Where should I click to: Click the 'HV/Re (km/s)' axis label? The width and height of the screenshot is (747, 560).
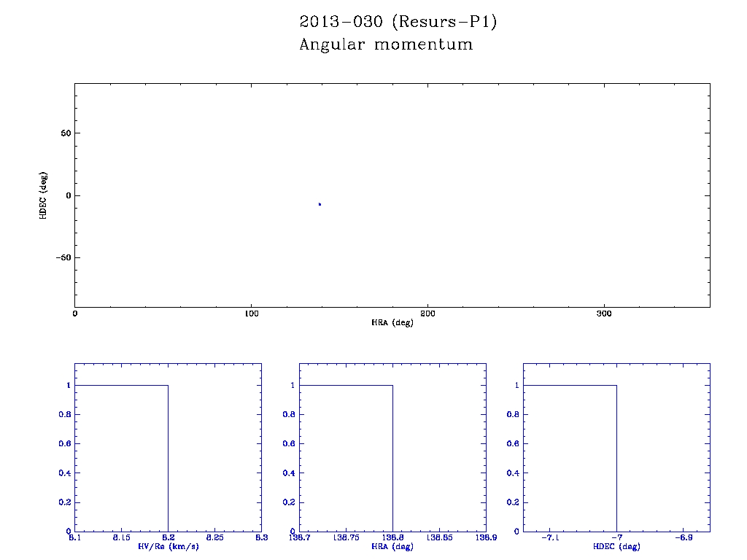click(x=168, y=546)
